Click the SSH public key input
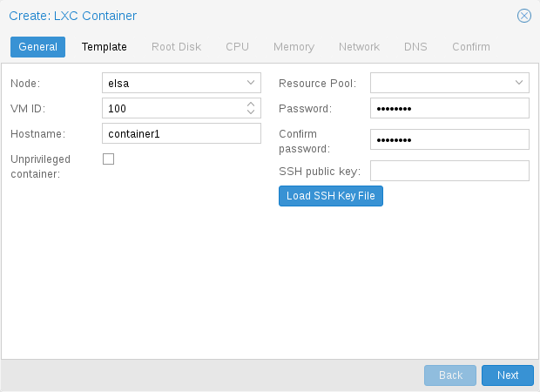 tap(449, 171)
